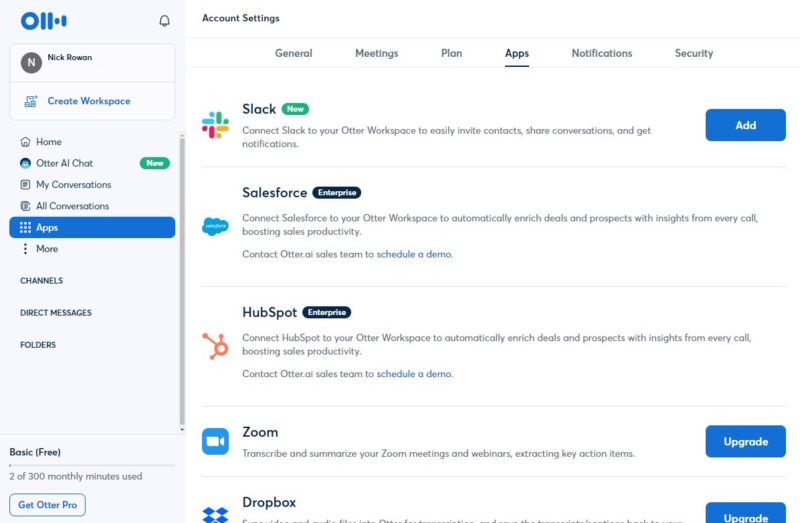Viewport: 800px width, 523px height.
Task: Click the Home icon in sidebar
Action: pyautogui.click(x=25, y=142)
